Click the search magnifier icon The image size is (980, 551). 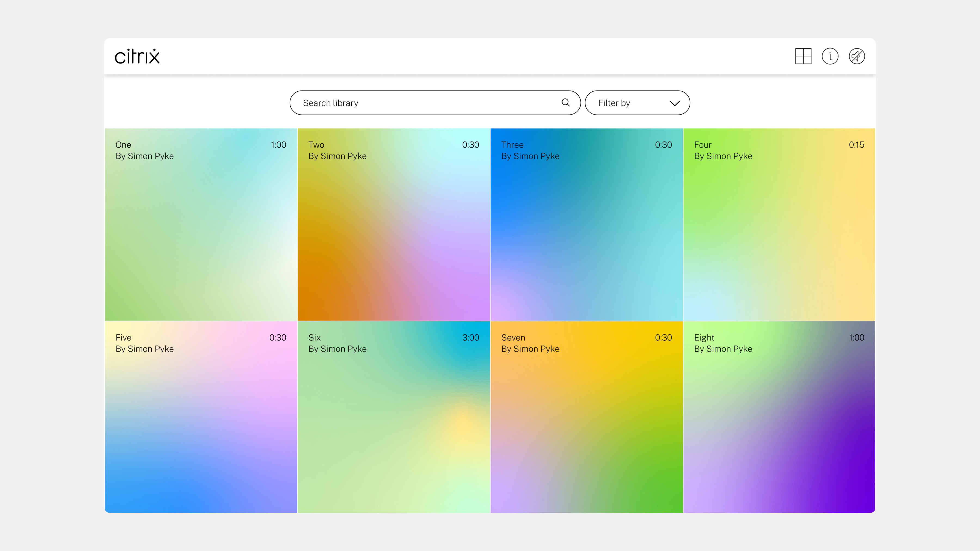click(566, 103)
